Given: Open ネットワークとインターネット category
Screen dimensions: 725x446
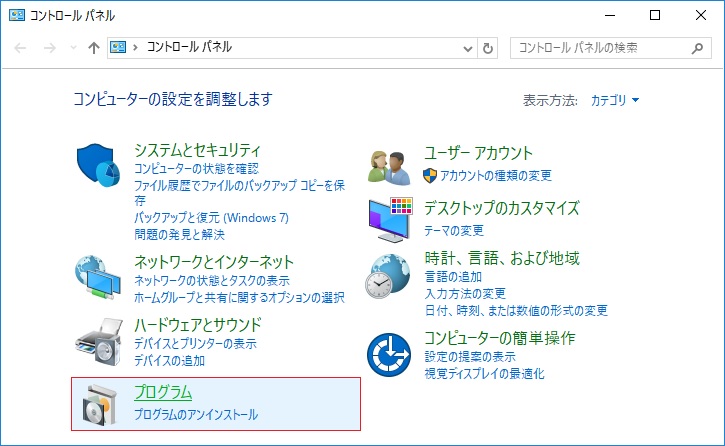Looking at the screenshot, I should coord(214,262).
